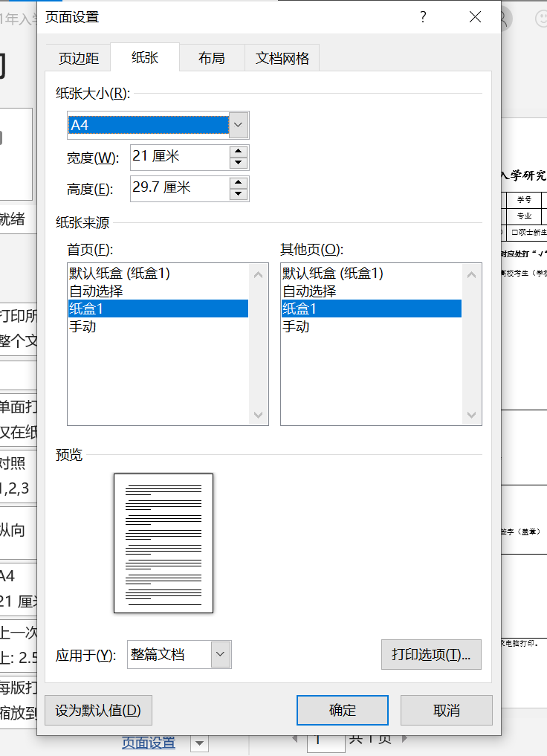This screenshot has height=756, width=547.
Task: Click the 宽度 input field
Action: coord(181,157)
